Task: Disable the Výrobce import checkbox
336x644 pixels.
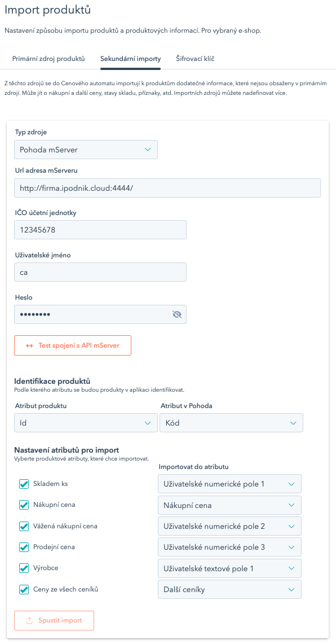Action: pos(23,568)
